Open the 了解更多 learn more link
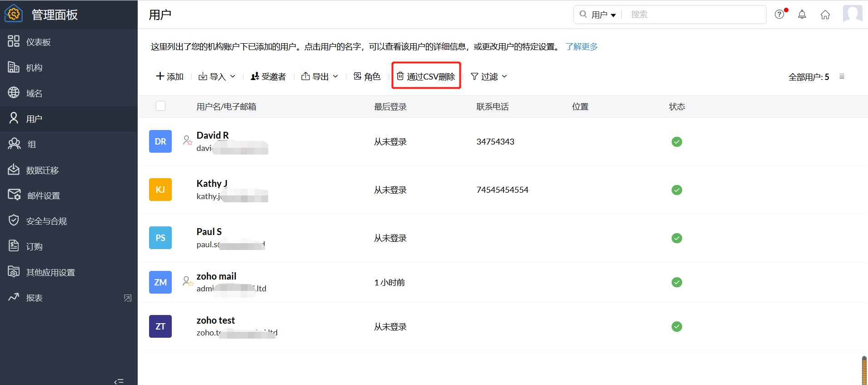The height and width of the screenshot is (385, 868). 582,47
